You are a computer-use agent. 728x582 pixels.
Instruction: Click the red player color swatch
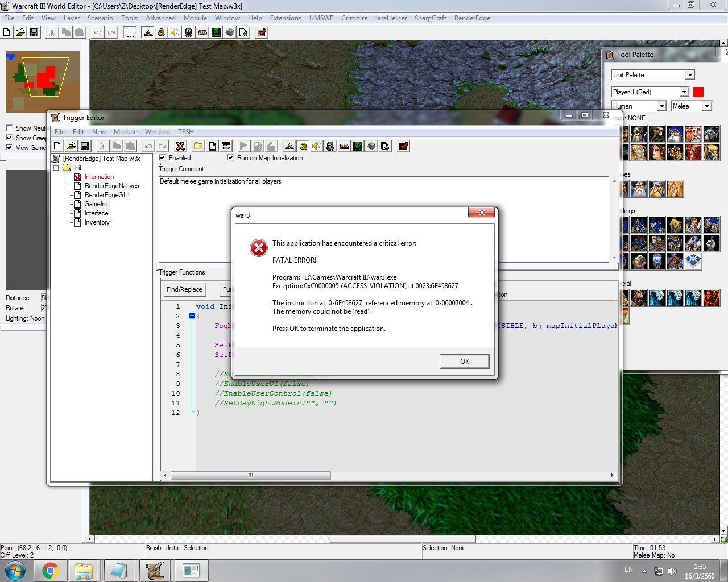698,92
